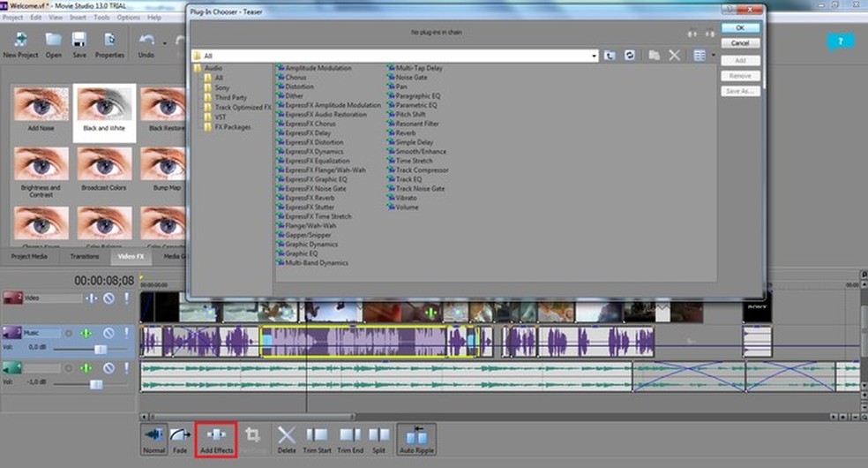The image size is (868, 468).
Task: Click the blue help bubble icon
Action: pyautogui.click(x=841, y=42)
